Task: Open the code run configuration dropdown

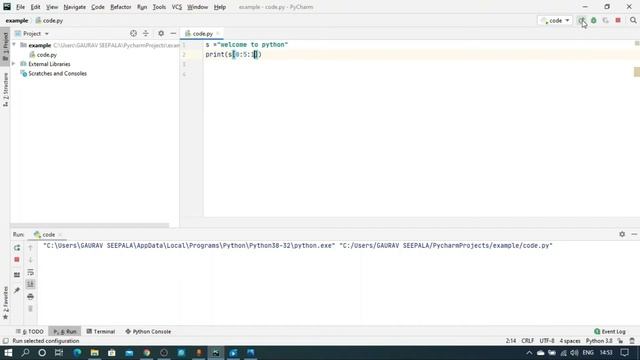Action: pyautogui.click(x=555, y=20)
